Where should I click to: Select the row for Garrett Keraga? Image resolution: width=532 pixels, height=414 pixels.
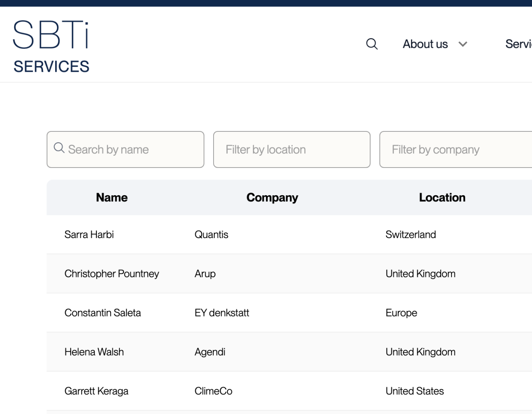click(x=96, y=391)
